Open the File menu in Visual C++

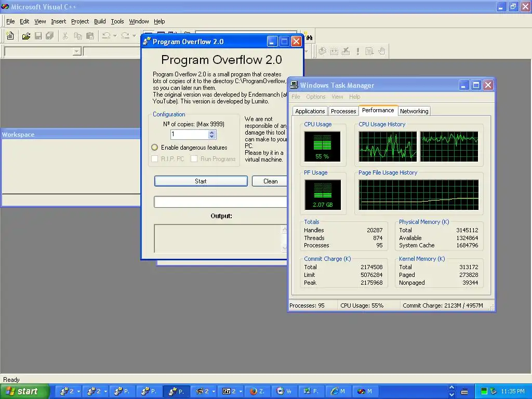[10, 21]
